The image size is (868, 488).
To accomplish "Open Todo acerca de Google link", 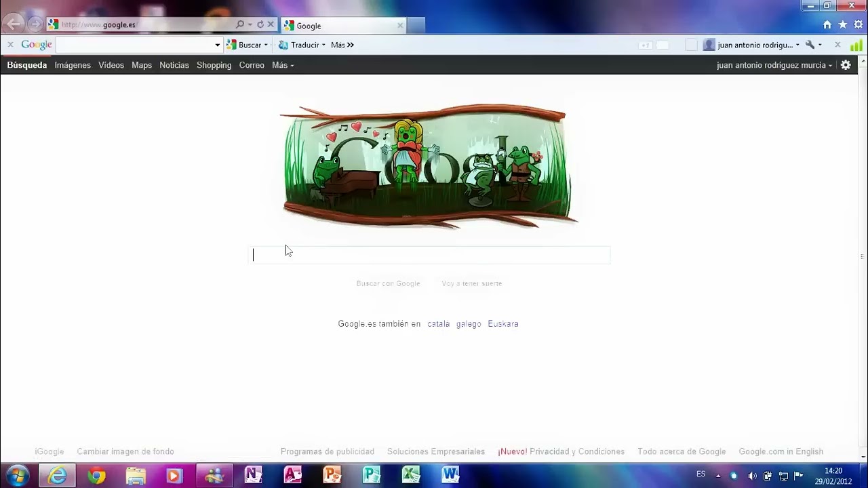I will (x=682, y=451).
